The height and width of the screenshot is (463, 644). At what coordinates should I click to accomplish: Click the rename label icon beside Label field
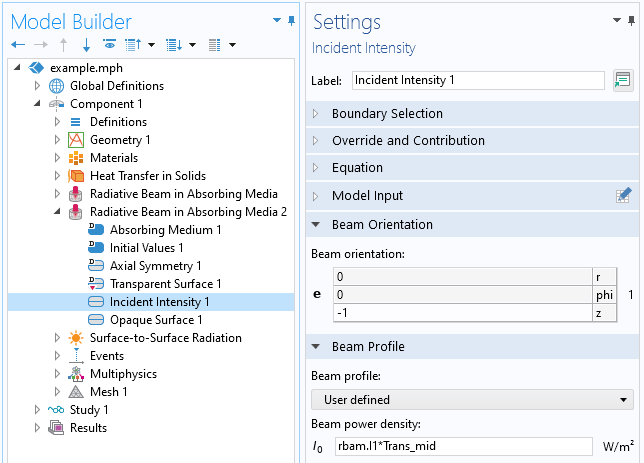pos(623,80)
